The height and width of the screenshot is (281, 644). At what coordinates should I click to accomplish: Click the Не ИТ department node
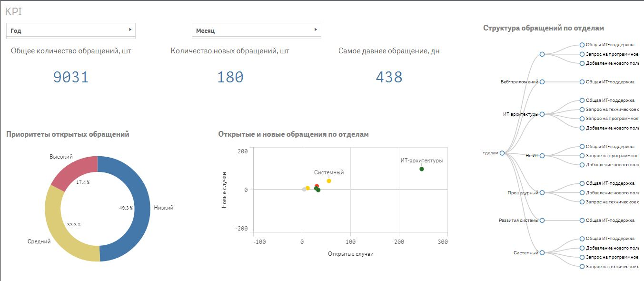[542, 156]
